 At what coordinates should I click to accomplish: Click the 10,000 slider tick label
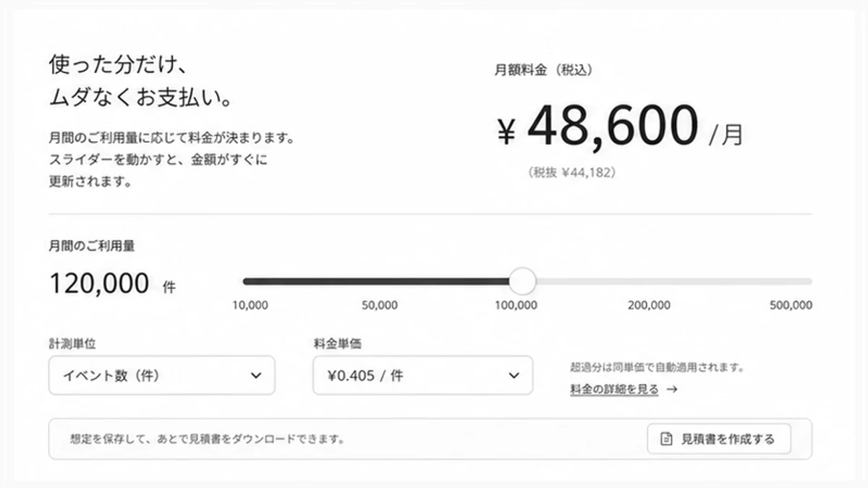click(250, 305)
